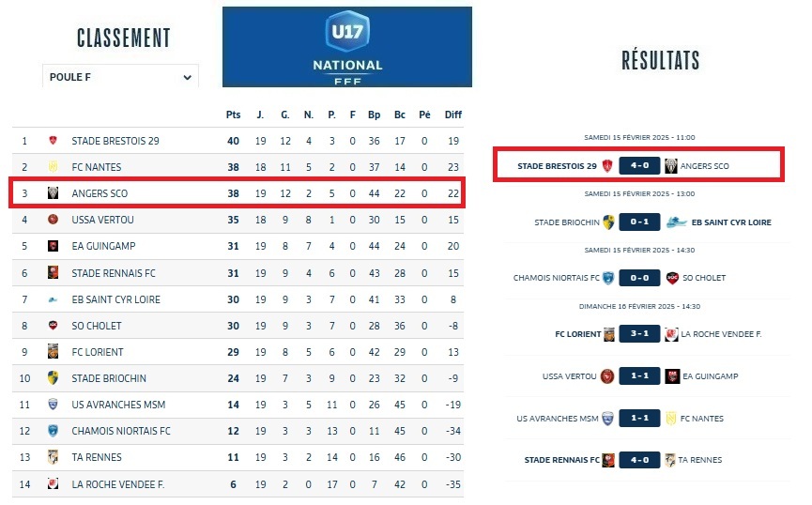
Task: Click the SO Cholet crest in standings
Action: pos(54,326)
